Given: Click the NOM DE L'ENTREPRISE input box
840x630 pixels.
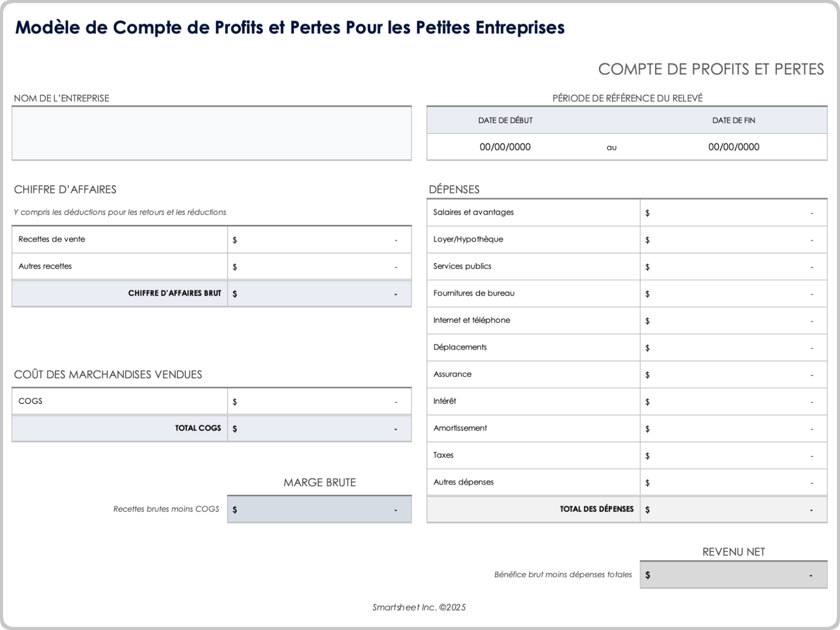Looking at the screenshot, I should (212, 132).
